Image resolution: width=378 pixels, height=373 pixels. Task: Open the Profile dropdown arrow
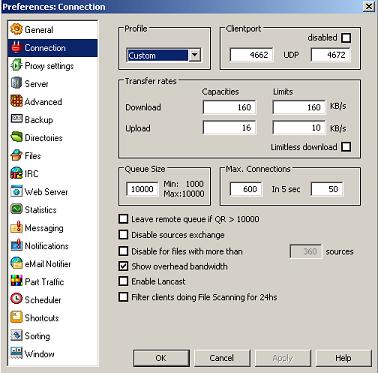click(x=195, y=55)
